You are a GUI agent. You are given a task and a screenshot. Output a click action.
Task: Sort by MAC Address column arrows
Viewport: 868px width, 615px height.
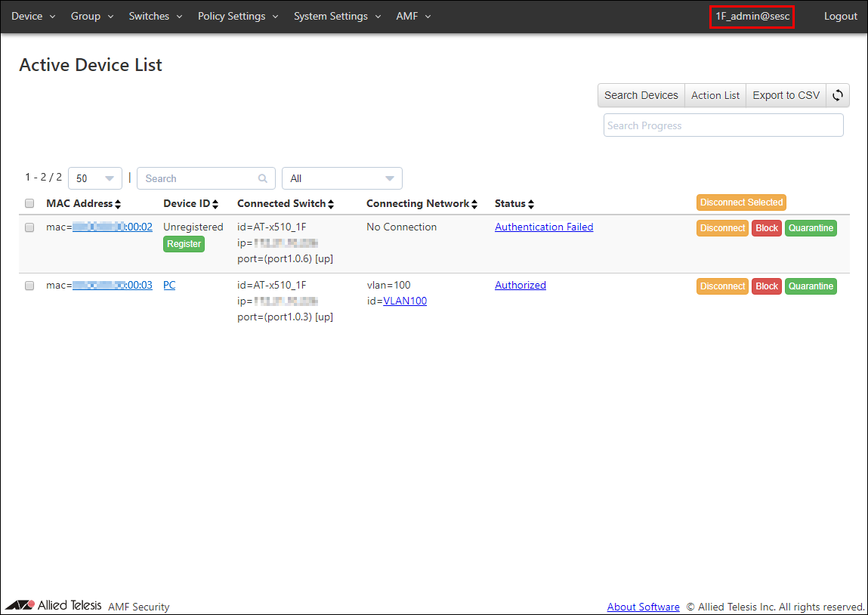pyautogui.click(x=118, y=204)
